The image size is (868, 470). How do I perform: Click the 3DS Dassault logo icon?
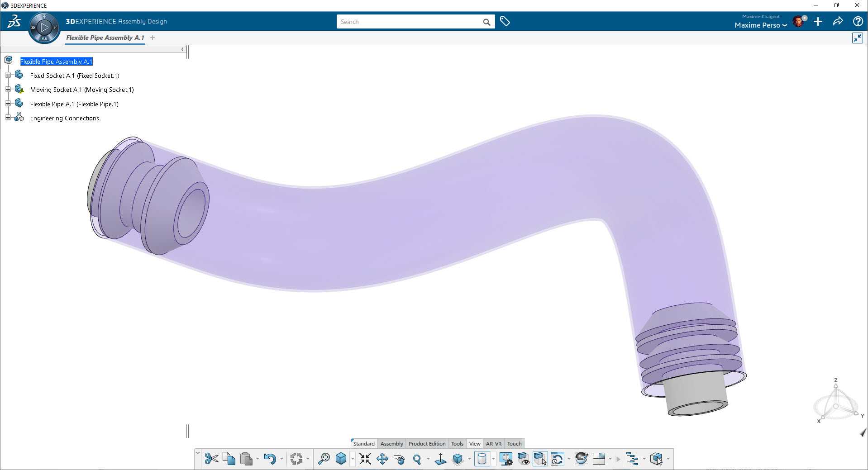(14, 21)
